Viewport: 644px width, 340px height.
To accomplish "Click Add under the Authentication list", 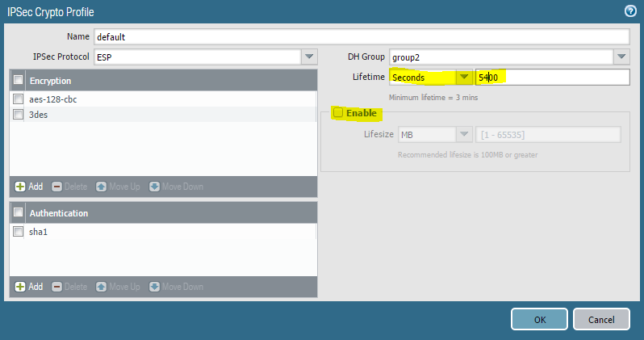I will 29,287.
